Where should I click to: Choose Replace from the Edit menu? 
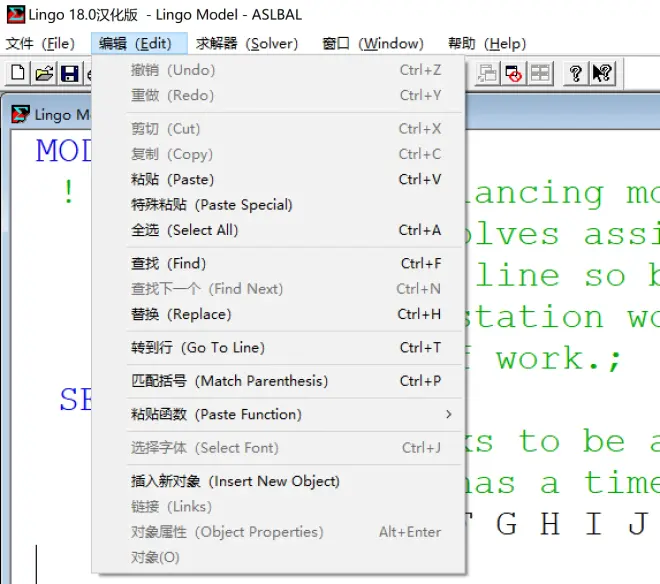point(181,314)
